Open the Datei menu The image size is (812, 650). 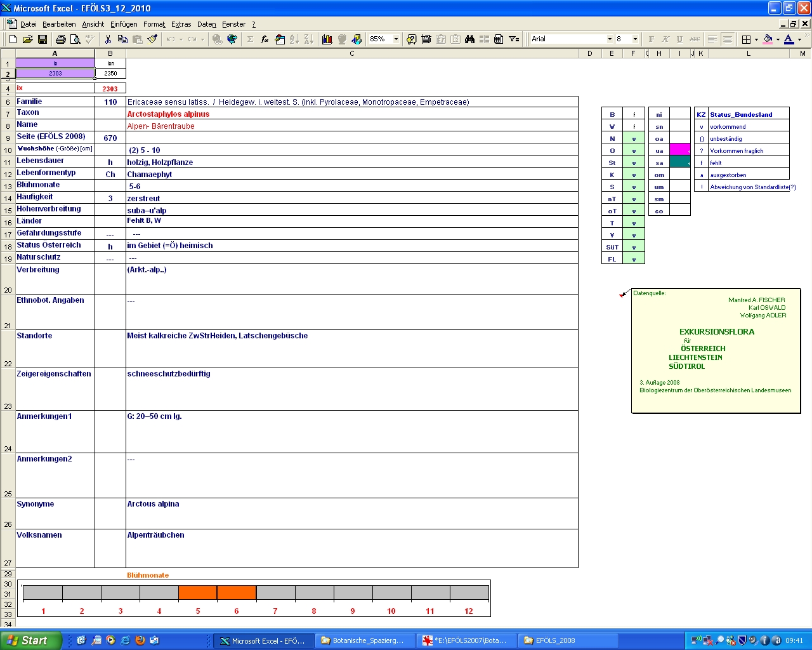pos(28,24)
